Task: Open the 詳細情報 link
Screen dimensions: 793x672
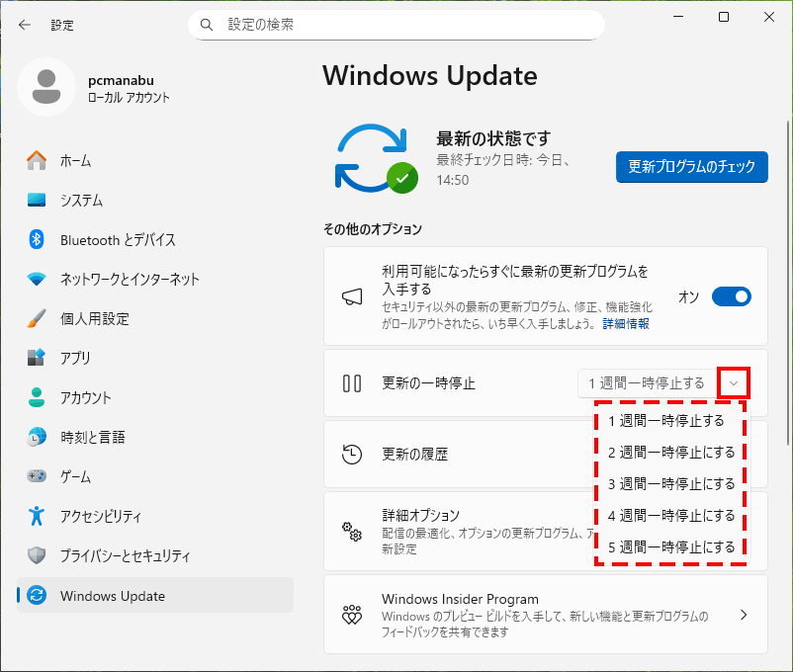Action: pyautogui.click(x=625, y=324)
